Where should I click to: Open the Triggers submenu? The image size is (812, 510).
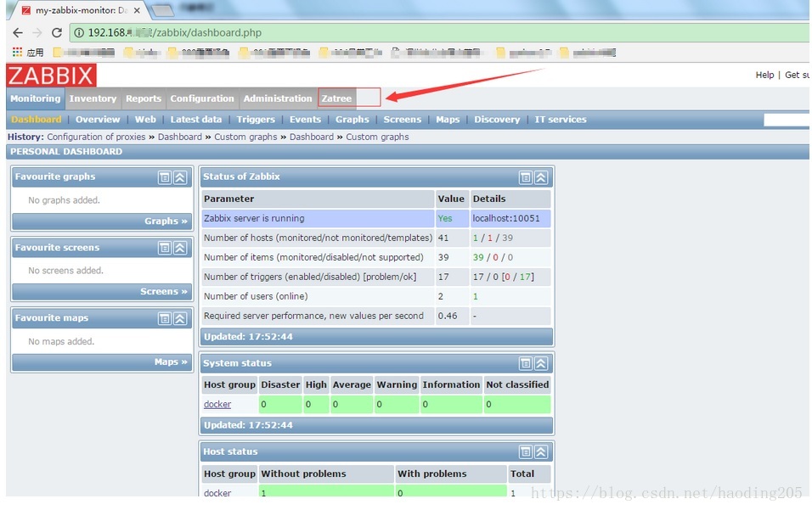tap(256, 120)
